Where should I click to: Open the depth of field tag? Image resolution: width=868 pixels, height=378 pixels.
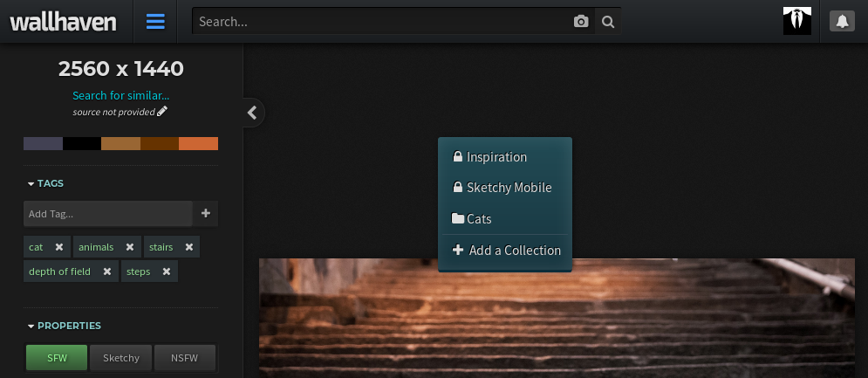60,271
